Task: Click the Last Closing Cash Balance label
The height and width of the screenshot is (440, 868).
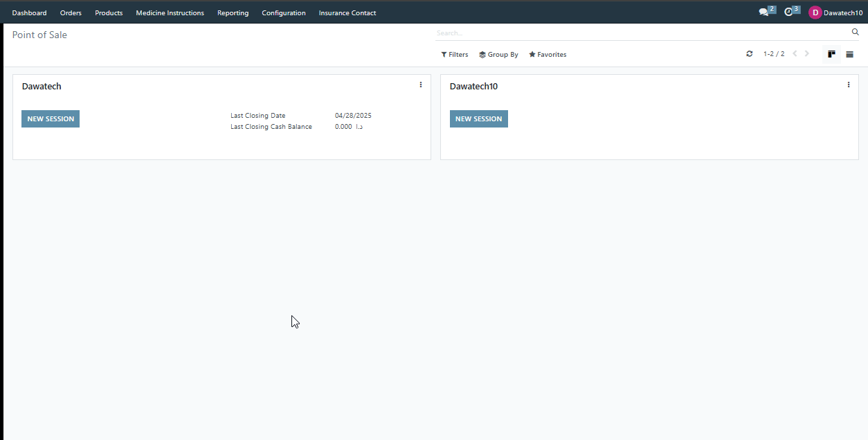Action: click(271, 127)
